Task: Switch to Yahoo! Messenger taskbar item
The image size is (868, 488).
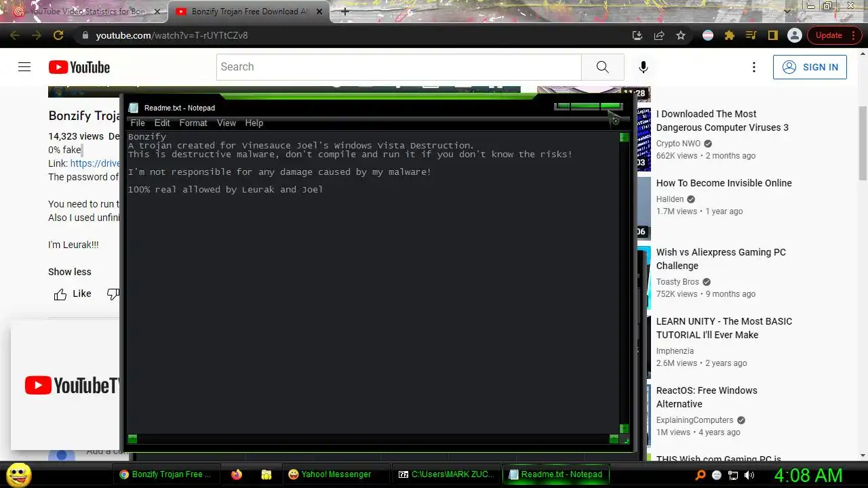Action: coord(335,474)
